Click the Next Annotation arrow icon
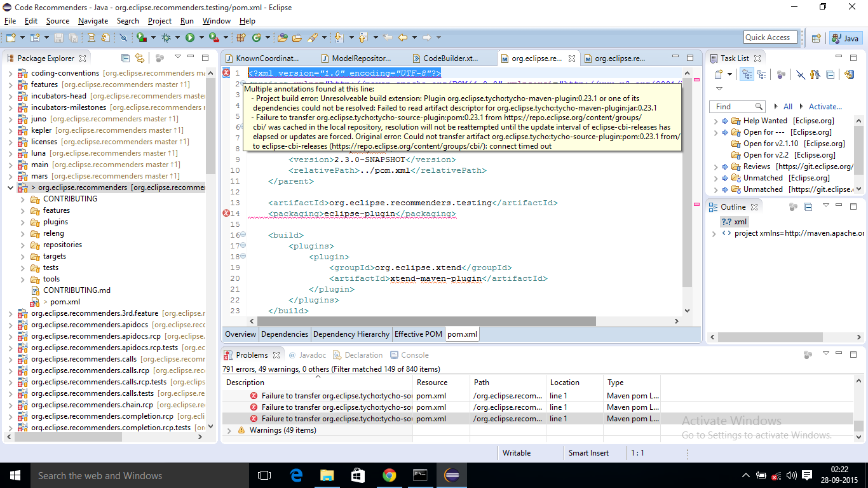This screenshot has height=488, width=868. (339, 37)
